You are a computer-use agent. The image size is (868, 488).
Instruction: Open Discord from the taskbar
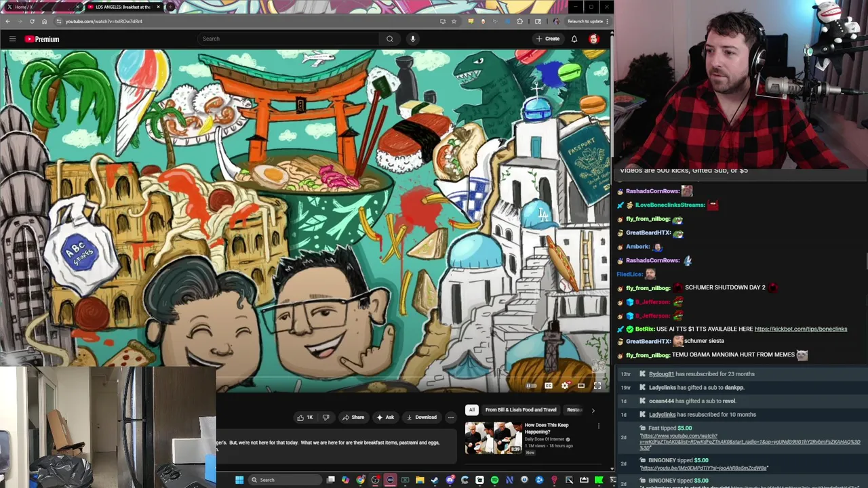point(450,480)
